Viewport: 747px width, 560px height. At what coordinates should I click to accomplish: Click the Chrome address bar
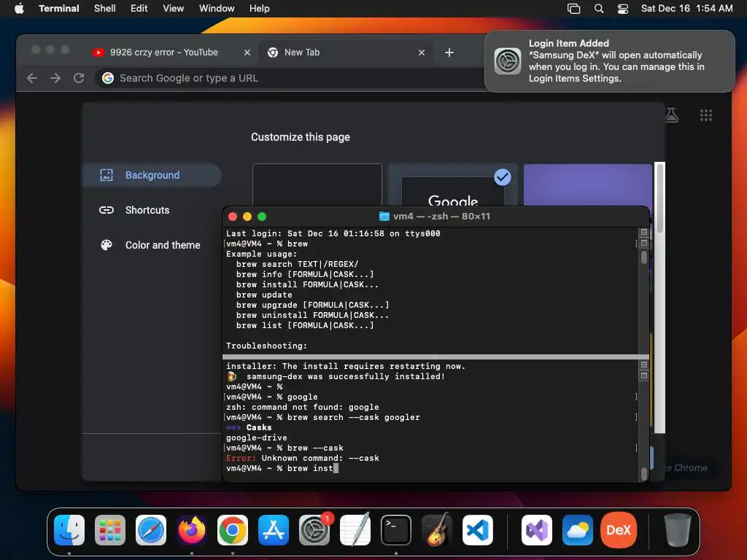(290, 78)
